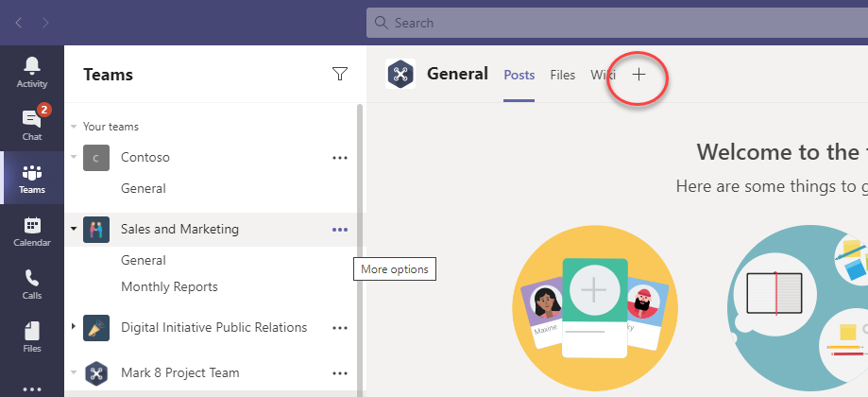
Task: Open Files in left rail
Action: 31,337
